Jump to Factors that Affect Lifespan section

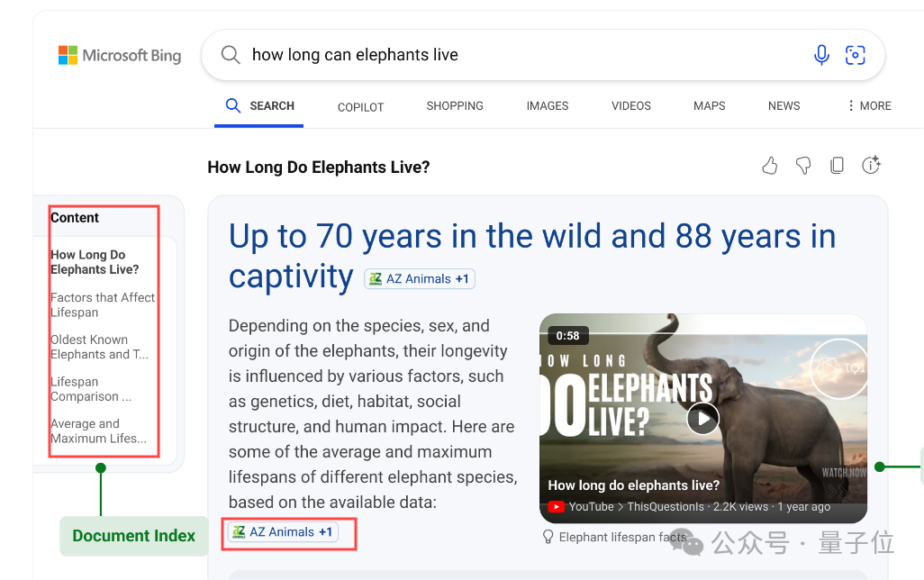point(103,304)
